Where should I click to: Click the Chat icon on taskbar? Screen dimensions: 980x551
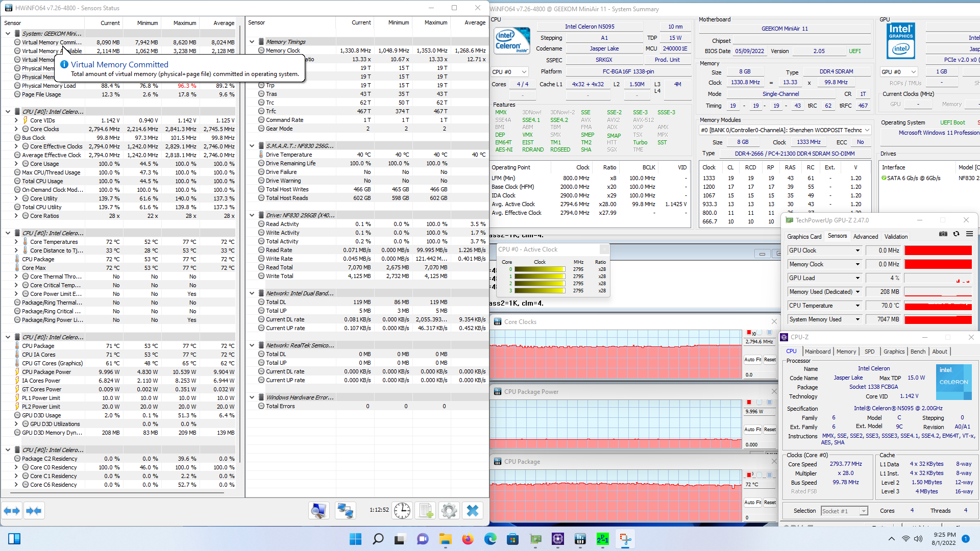pyautogui.click(x=423, y=539)
